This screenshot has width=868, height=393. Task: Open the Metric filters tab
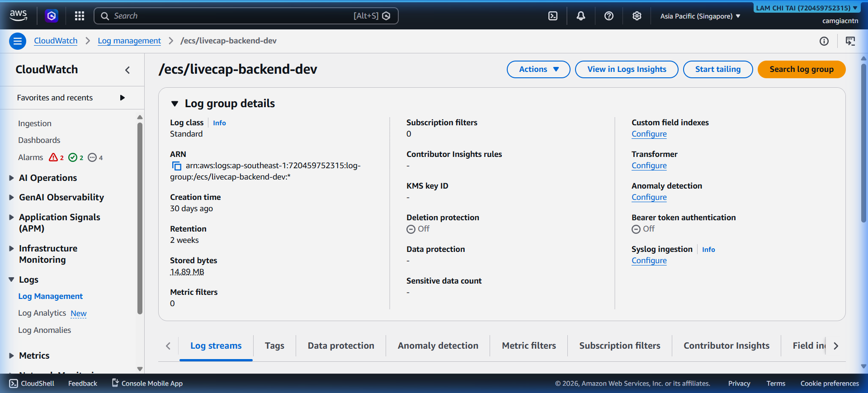point(529,346)
